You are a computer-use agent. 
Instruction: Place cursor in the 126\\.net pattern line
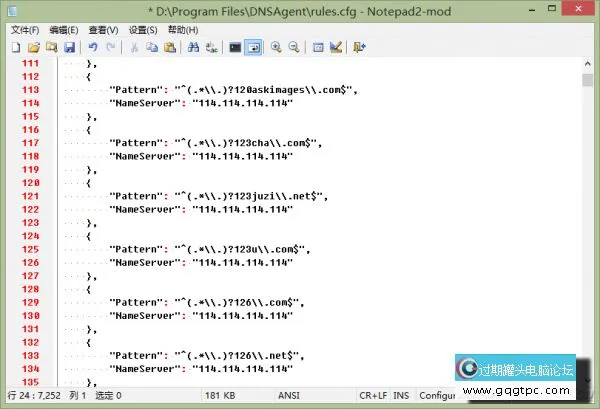207,356
